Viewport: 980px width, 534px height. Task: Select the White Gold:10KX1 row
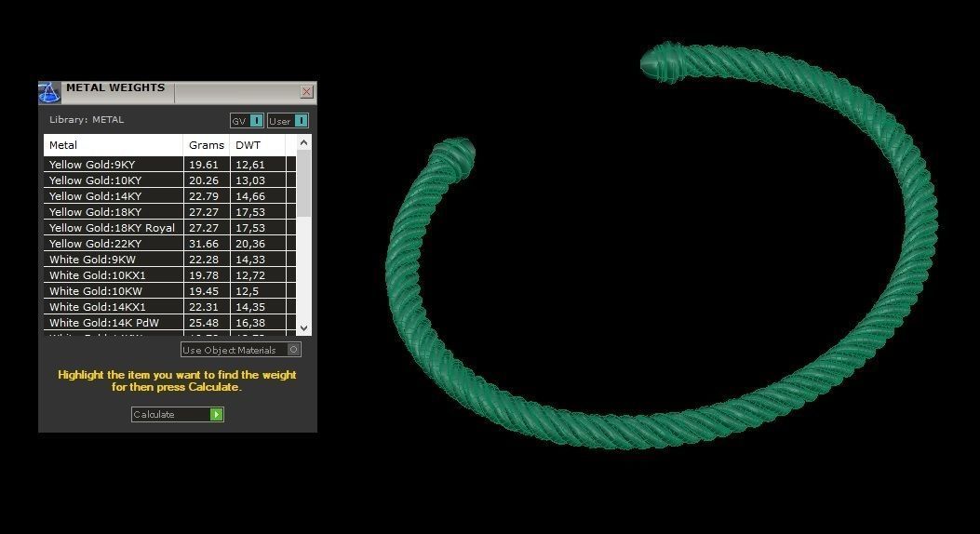(x=169, y=274)
